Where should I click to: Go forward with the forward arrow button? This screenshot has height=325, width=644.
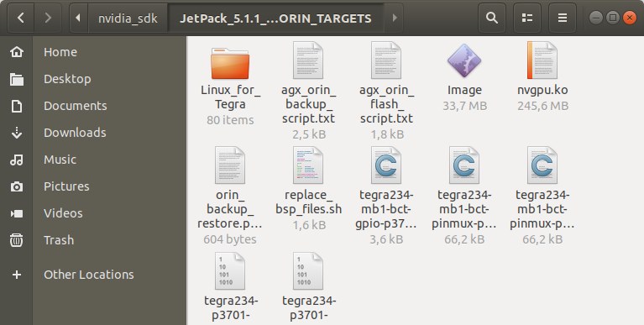48,18
